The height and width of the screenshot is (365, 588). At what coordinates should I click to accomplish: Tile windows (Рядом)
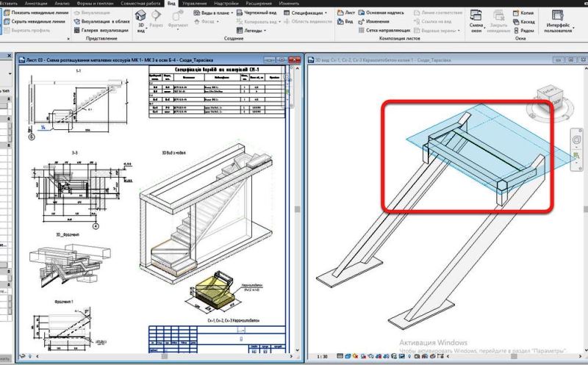(x=523, y=30)
